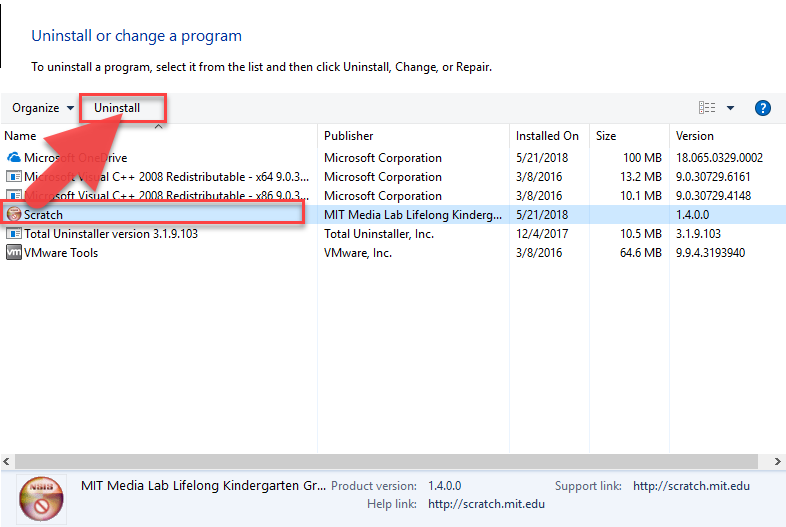Open help with the blue question mark
Screen dimensions: 786x527
(x=762, y=108)
